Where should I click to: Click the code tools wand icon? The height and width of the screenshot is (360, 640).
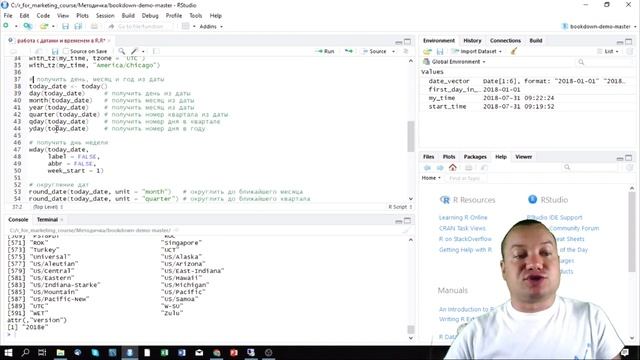[x=135, y=51]
